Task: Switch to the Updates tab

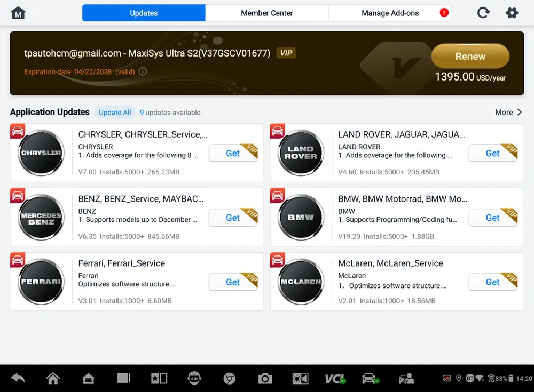Action: tap(144, 13)
